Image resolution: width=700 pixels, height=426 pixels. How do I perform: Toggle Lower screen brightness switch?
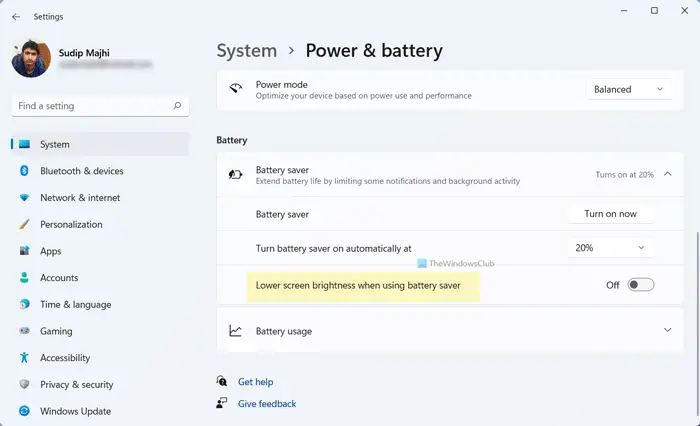pyautogui.click(x=641, y=285)
